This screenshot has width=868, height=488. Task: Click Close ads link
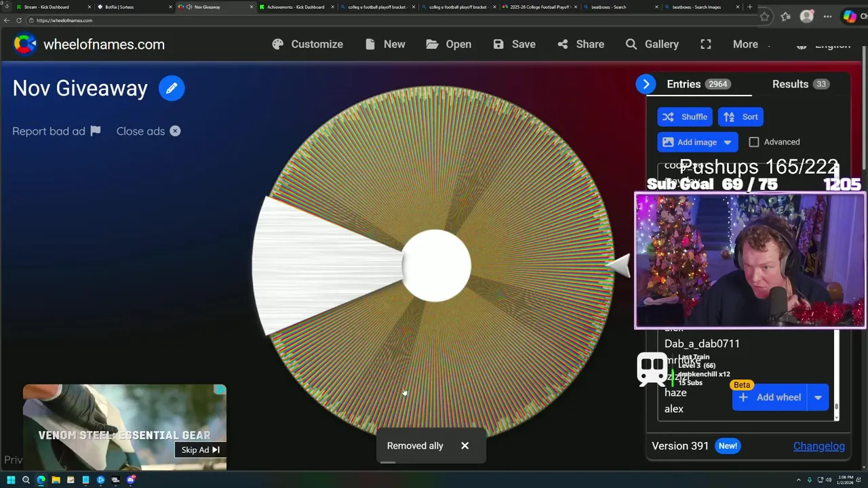(149, 131)
